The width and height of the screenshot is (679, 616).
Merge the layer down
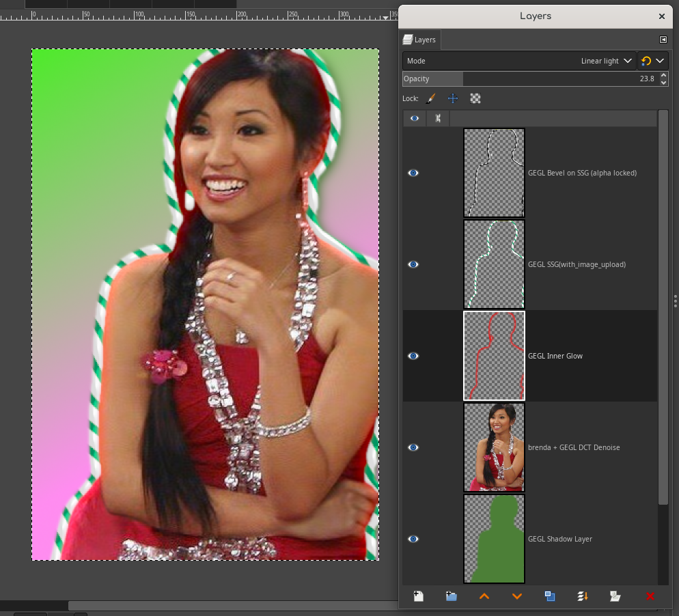[x=583, y=596]
